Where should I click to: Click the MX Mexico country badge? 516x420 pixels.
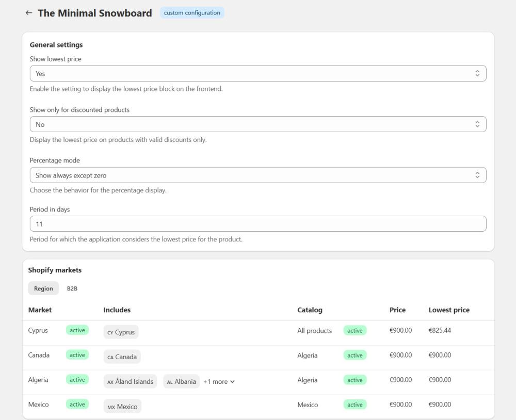tap(122, 407)
